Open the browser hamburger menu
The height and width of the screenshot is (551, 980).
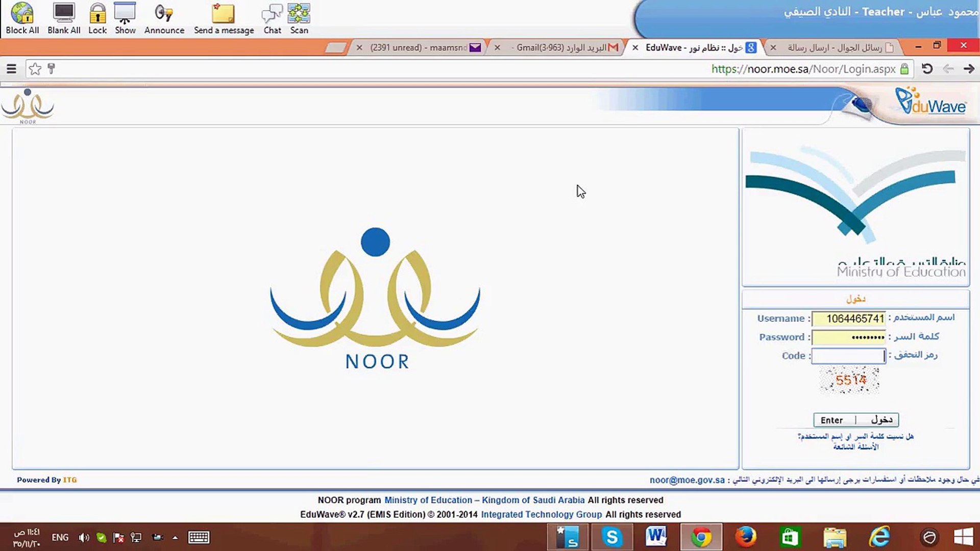(x=11, y=69)
